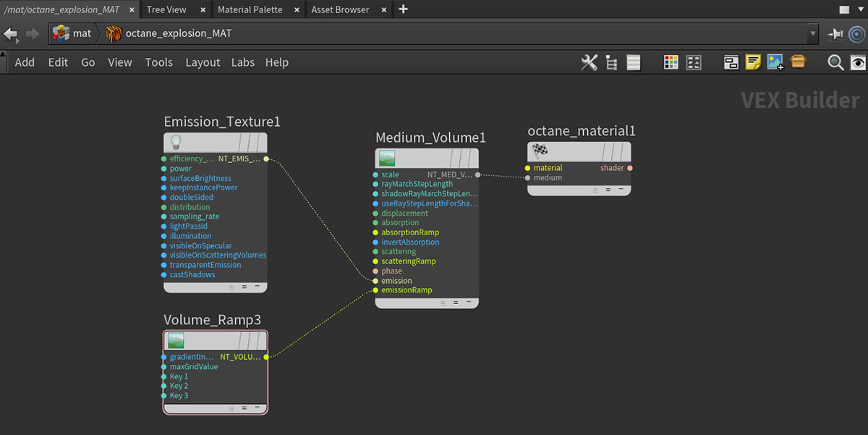Viewport: 868px width, 435px height.
Task: Add a new pane tab with plus
Action: click(404, 9)
